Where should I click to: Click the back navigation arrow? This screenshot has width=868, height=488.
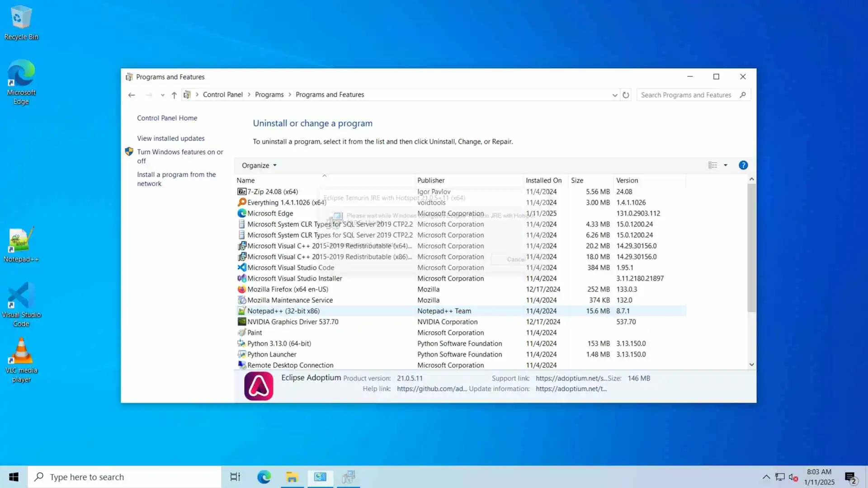[132, 95]
